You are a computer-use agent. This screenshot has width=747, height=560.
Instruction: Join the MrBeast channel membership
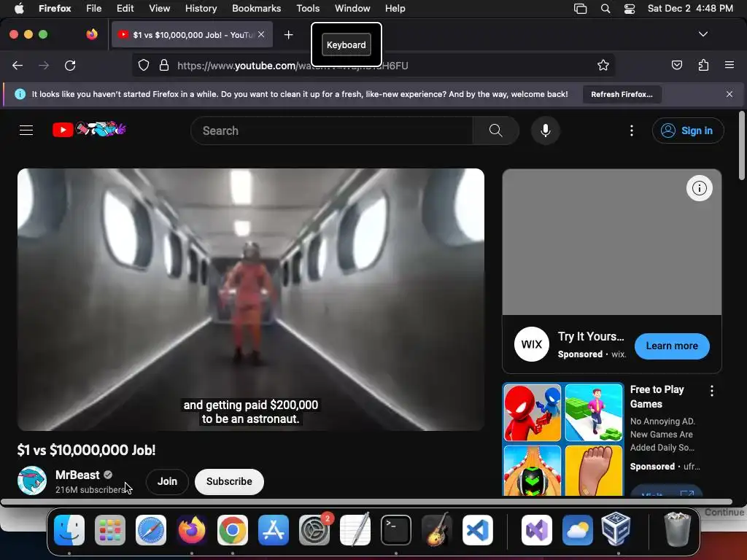click(x=167, y=481)
